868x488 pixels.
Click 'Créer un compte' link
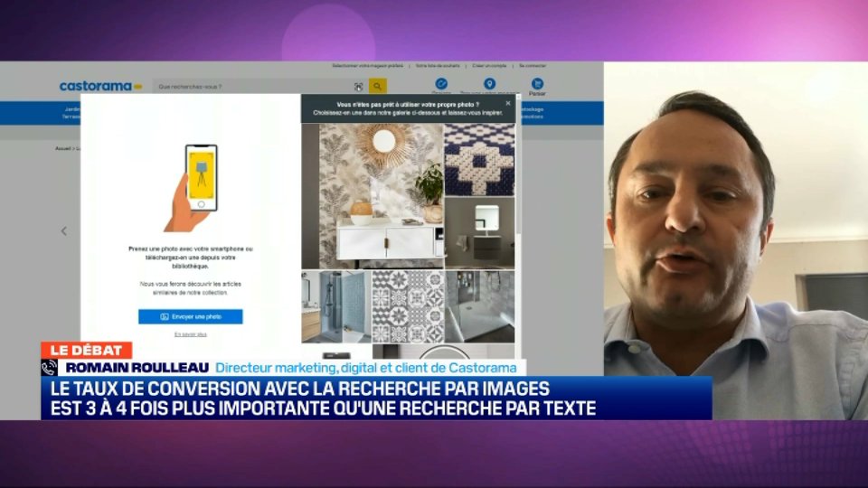click(x=489, y=66)
